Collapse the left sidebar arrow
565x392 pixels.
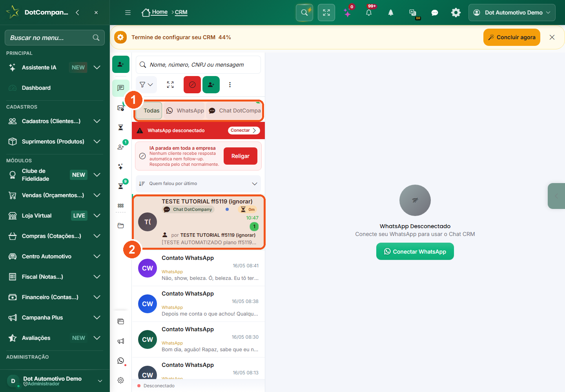click(78, 13)
